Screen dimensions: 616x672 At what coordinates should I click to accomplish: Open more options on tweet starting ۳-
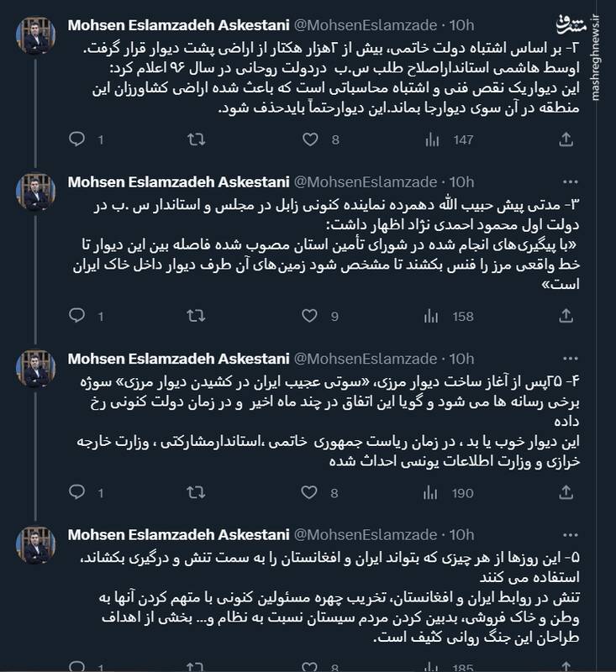(570, 181)
